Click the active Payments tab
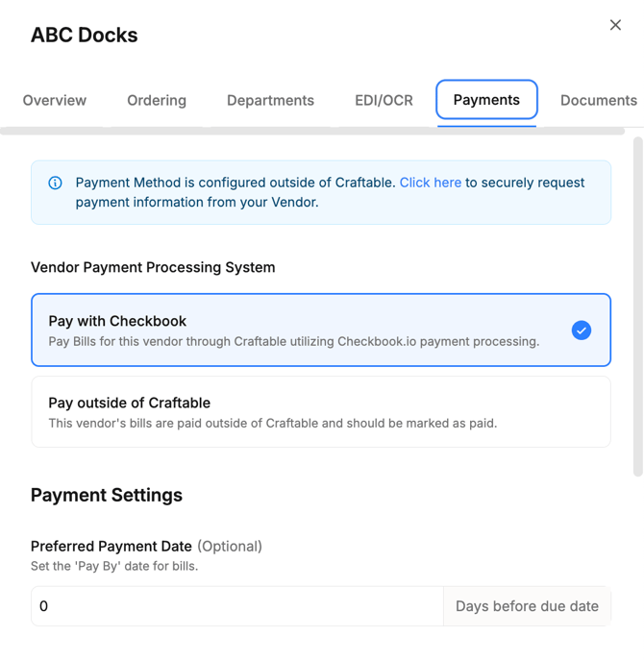 tap(486, 100)
